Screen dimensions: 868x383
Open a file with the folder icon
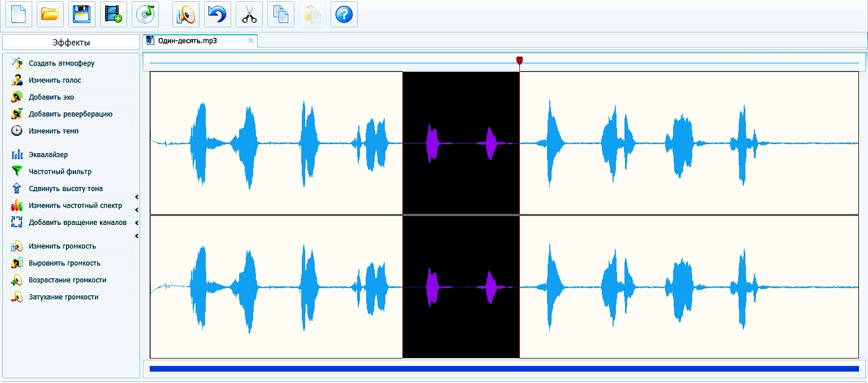click(50, 14)
